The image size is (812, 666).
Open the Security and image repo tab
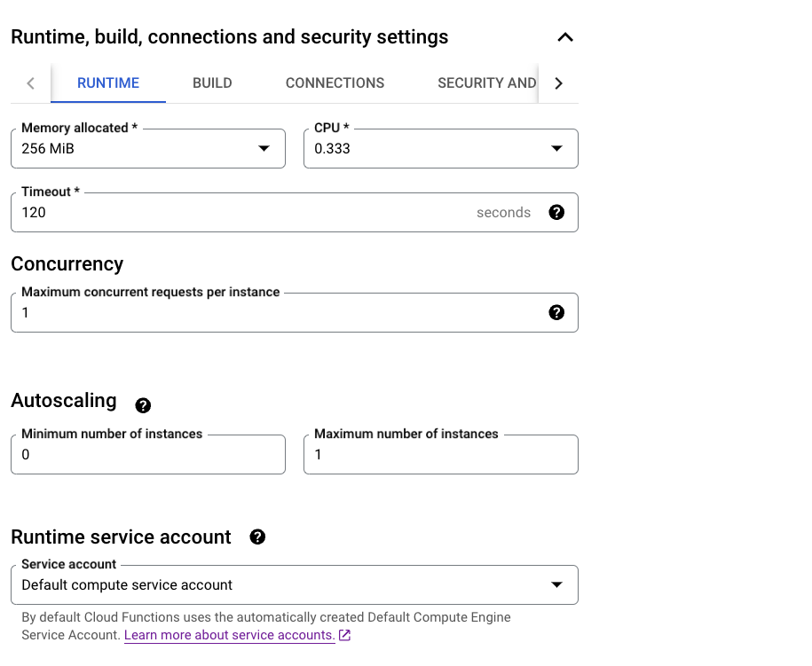tap(486, 83)
